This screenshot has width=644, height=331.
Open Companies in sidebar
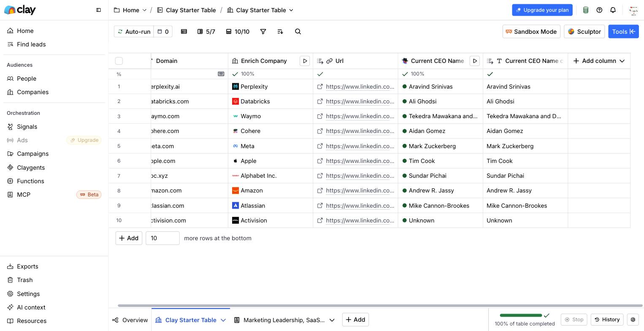pyautogui.click(x=54, y=92)
